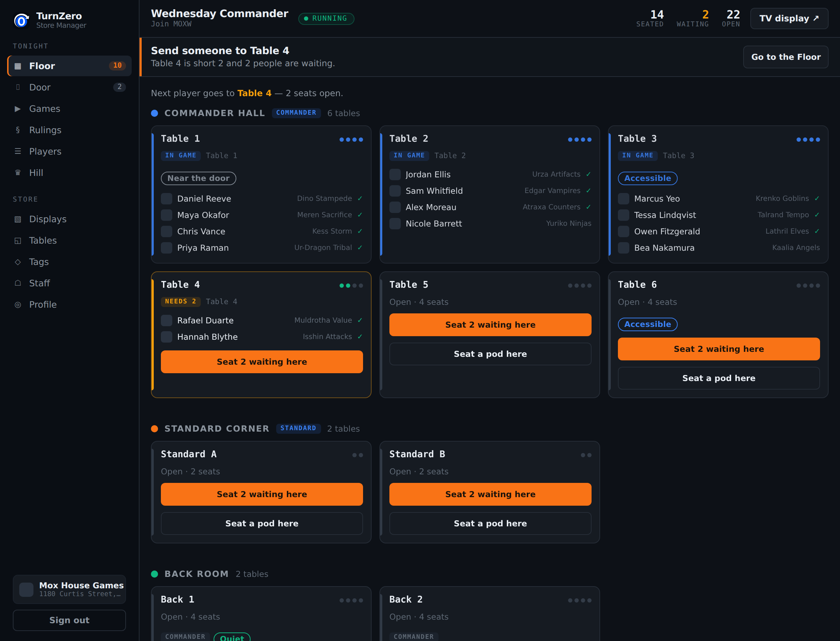The width and height of the screenshot is (840, 641).
Task: Sign out of the store manager
Action: click(69, 620)
